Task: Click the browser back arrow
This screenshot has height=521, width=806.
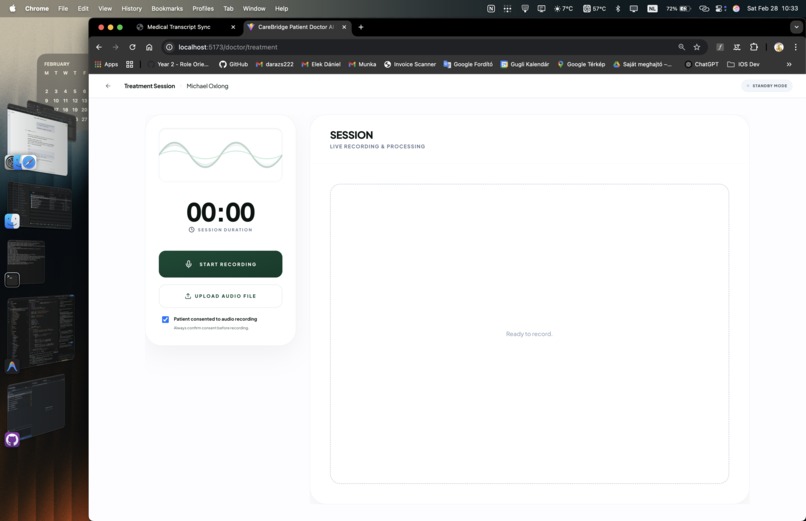Action: (x=99, y=47)
